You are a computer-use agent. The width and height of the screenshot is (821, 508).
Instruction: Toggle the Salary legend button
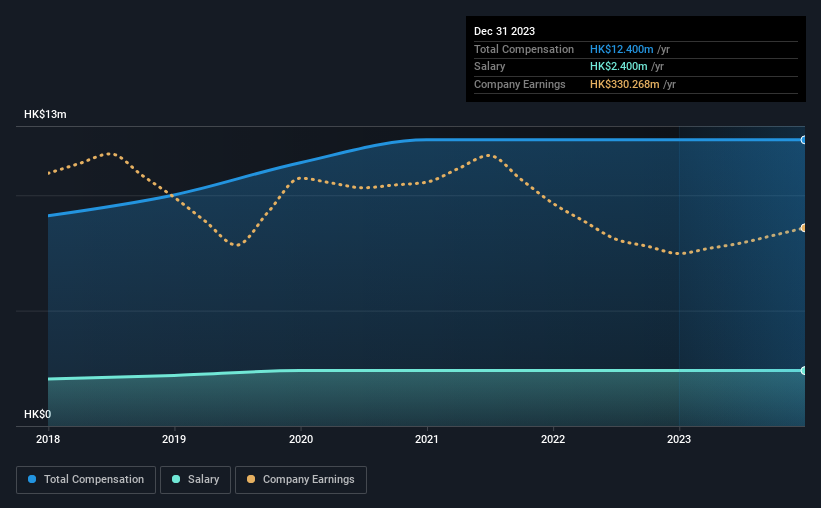(x=195, y=480)
